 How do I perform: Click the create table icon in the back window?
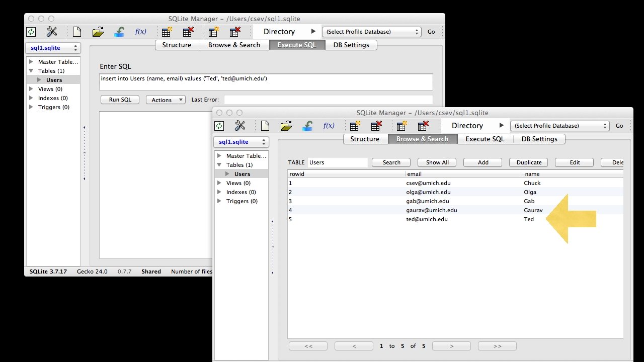coord(167,32)
